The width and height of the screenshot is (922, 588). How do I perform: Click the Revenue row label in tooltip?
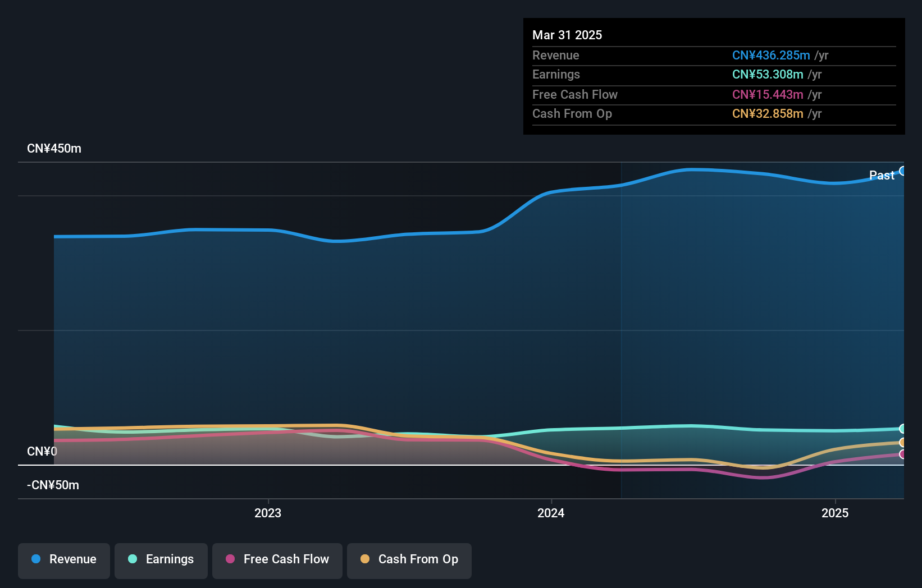[556, 56]
